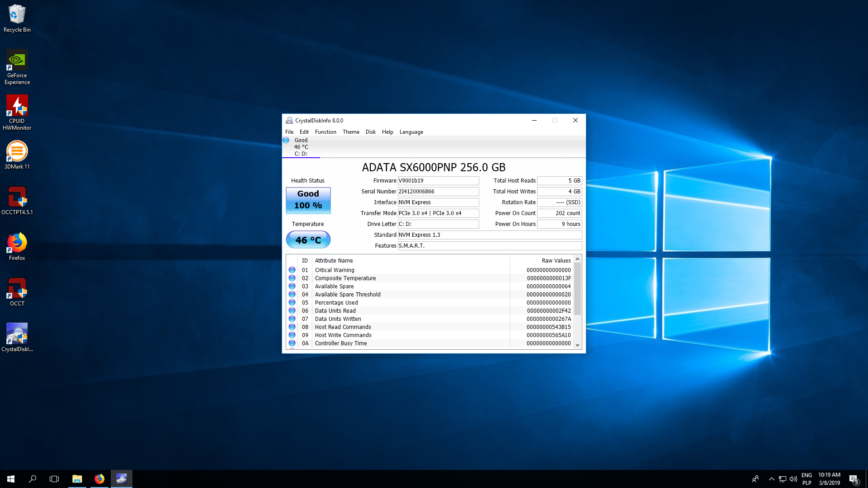Click the Data Units Read status orb
The height and width of the screenshot is (488, 868).
[292, 310]
